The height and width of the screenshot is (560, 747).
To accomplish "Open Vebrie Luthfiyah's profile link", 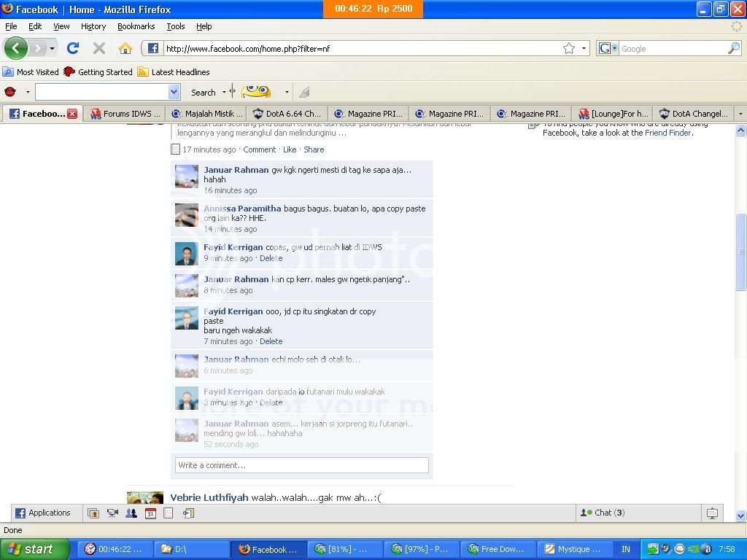I will (209, 497).
